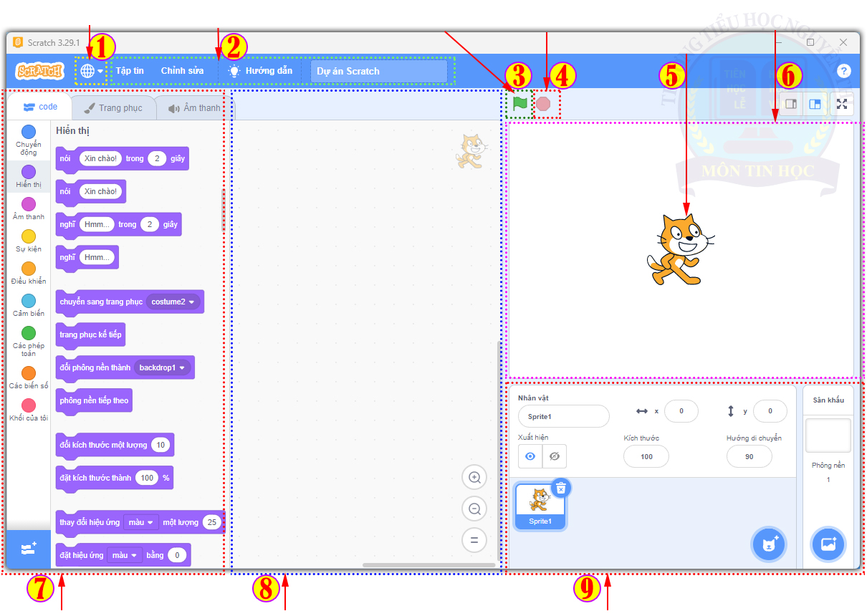Switch to the small stage layout
The image size is (867, 616).
(x=791, y=105)
